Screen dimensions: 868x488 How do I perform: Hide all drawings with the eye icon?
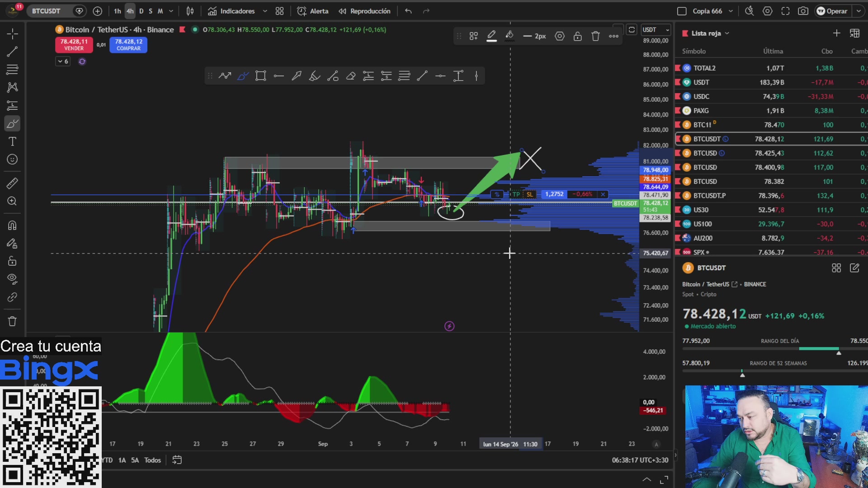[12, 279]
